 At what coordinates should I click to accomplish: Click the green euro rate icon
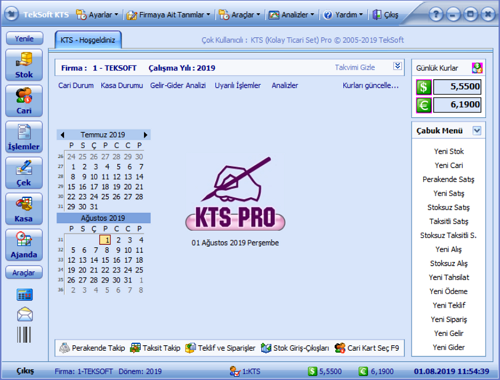(424, 105)
